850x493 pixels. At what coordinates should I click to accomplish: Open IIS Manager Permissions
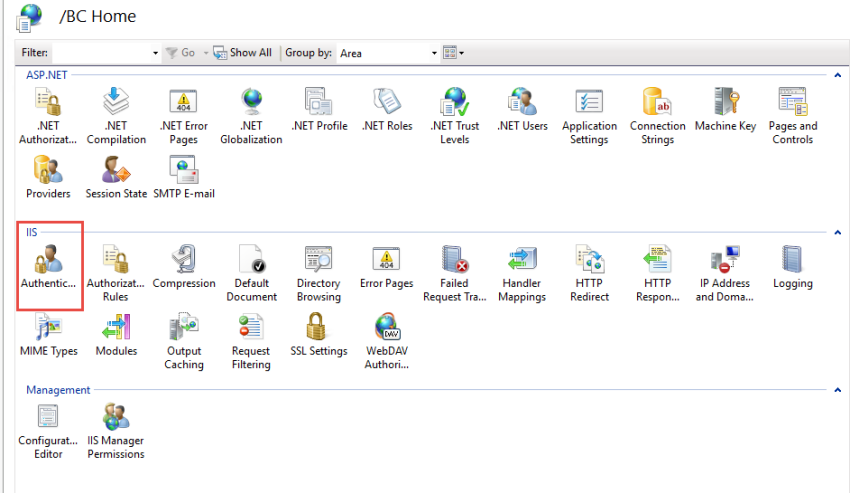click(x=116, y=431)
